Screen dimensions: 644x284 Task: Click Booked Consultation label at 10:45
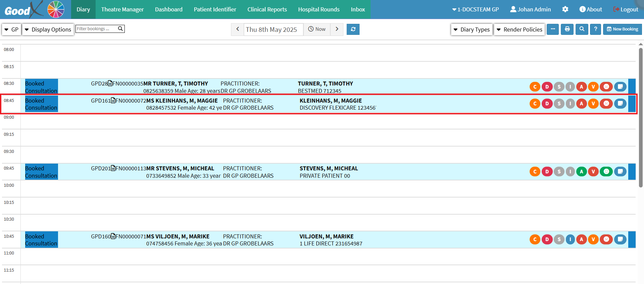41,240
